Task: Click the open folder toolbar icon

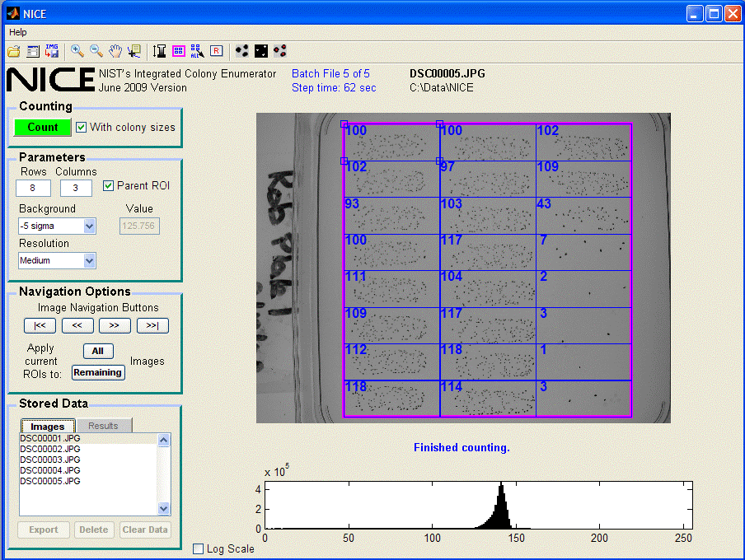Action: (14, 51)
